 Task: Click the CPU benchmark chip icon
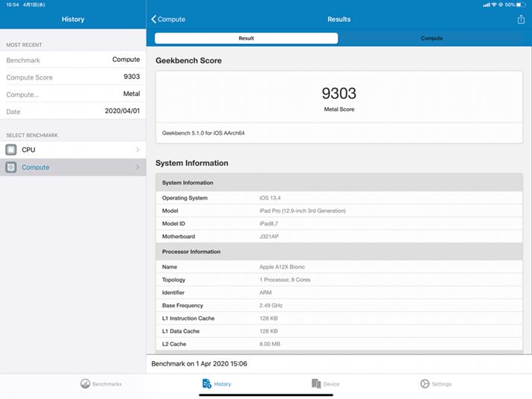(x=11, y=150)
